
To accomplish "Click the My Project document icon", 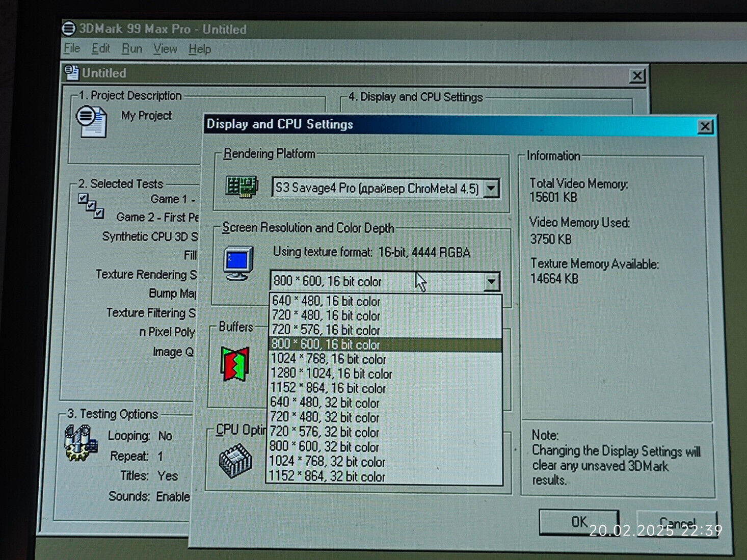I will point(92,122).
